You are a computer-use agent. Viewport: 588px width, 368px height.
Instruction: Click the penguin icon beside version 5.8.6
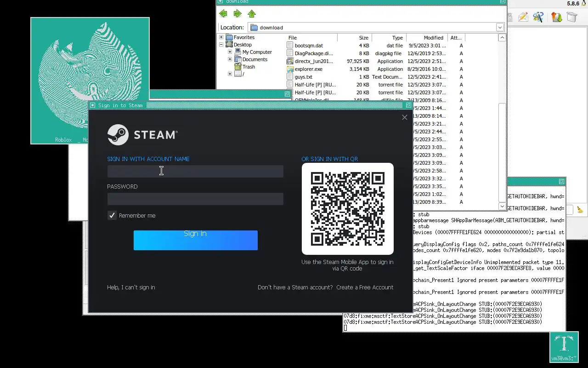click(x=584, y=3)
